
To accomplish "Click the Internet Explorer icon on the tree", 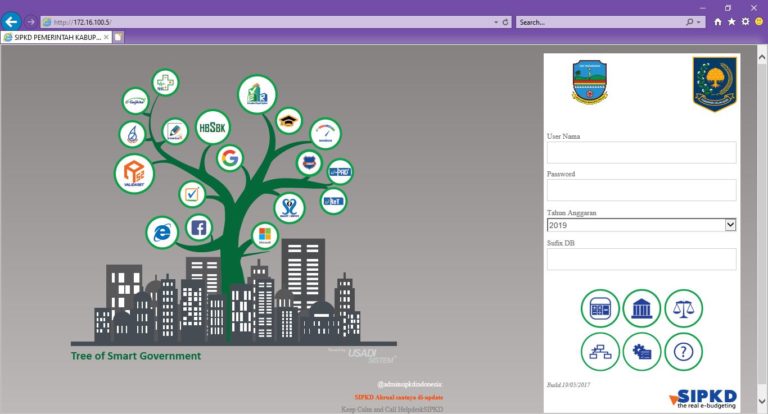I will click(162, 232).
